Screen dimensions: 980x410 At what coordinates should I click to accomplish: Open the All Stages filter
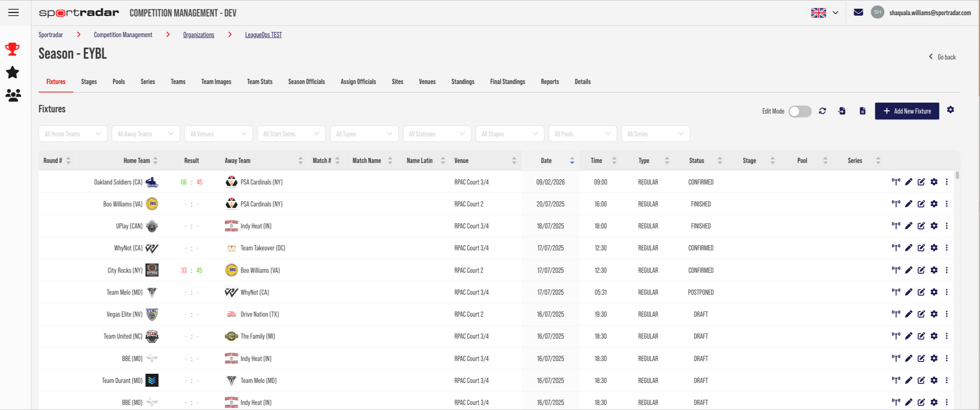510,134
